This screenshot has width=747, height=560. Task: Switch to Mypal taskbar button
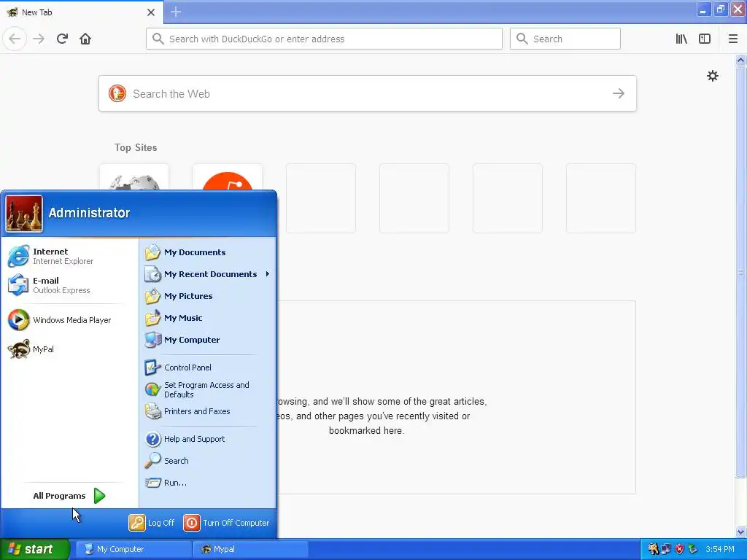pyautogui.click(x=251, y=549)
